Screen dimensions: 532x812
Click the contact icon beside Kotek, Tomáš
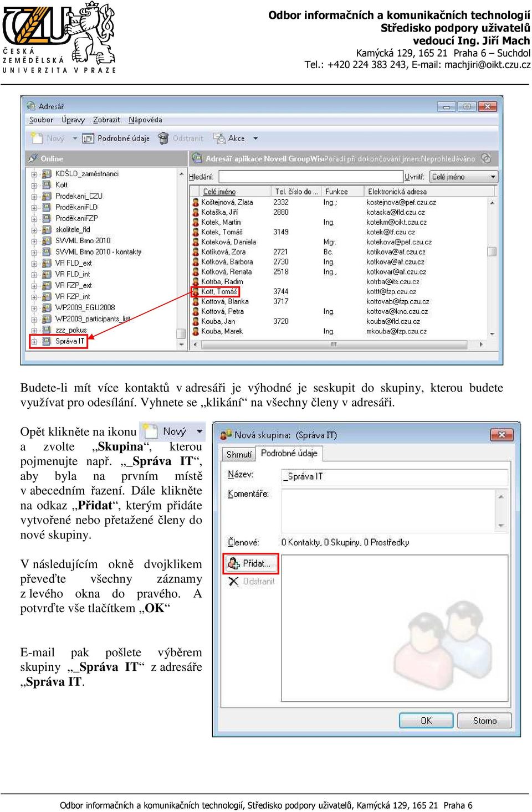(196, 232)
